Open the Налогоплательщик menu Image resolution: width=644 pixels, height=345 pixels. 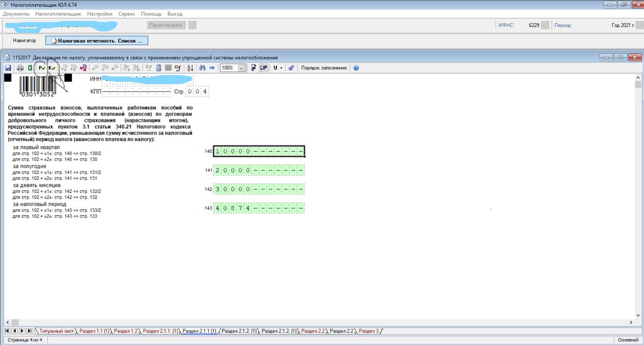(58, 13)
